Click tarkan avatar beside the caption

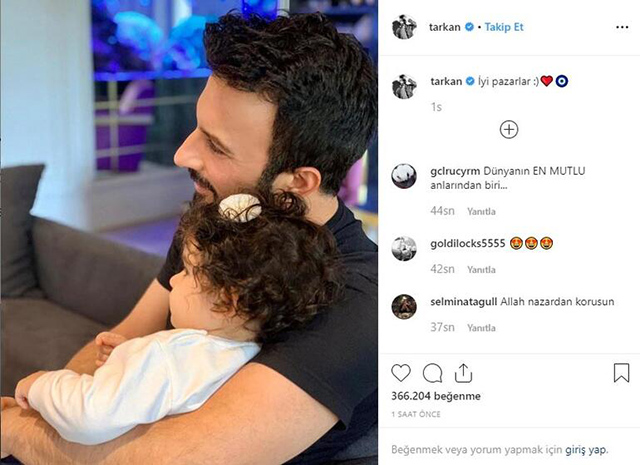pyautogui.click(x=404, y=87)
